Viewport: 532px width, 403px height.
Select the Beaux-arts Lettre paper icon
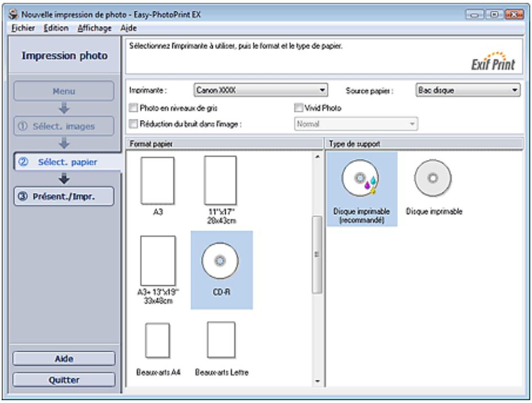tap(221, 340)
